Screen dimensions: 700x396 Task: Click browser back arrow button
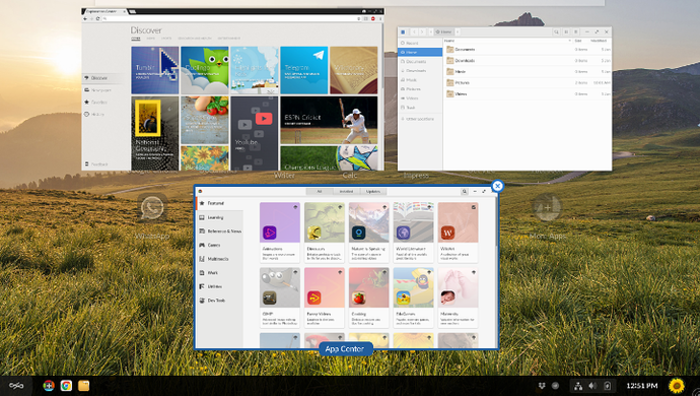[x=86, y=19]
